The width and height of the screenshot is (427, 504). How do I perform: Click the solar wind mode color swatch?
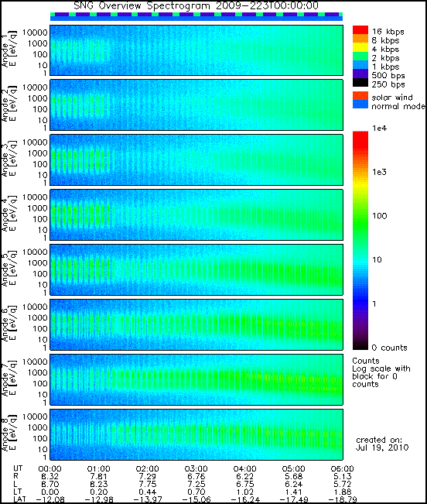(360, 96)
